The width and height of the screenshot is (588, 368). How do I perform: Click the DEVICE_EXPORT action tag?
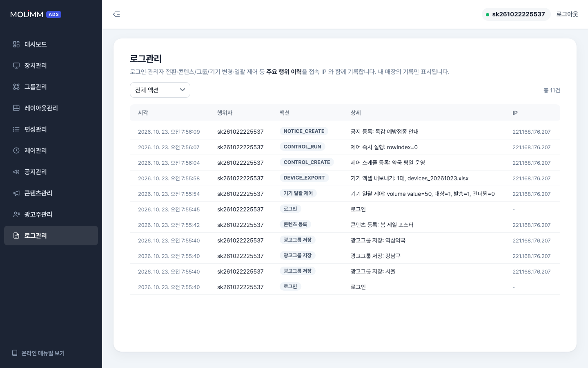(304, 178)
